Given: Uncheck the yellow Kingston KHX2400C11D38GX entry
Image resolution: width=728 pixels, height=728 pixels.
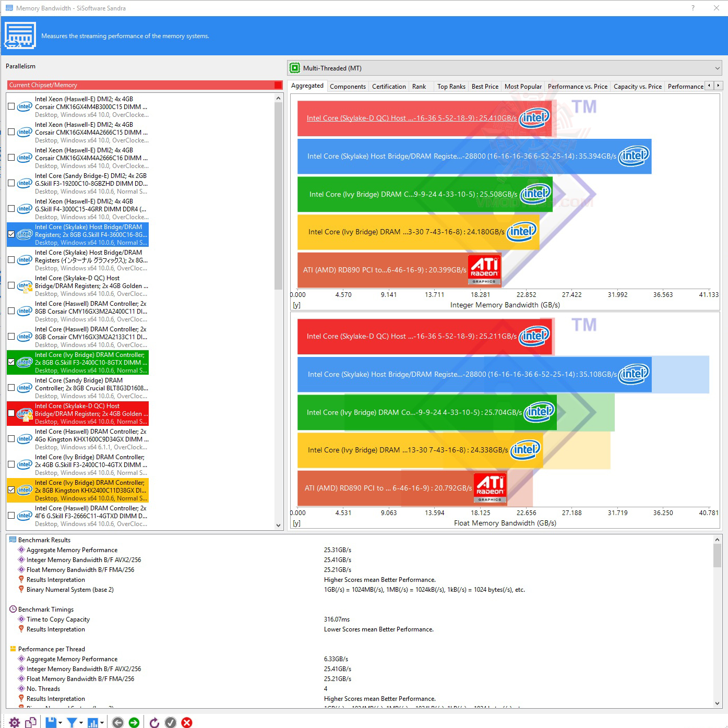Looking at the screenshot, I should tap(11, 490).
